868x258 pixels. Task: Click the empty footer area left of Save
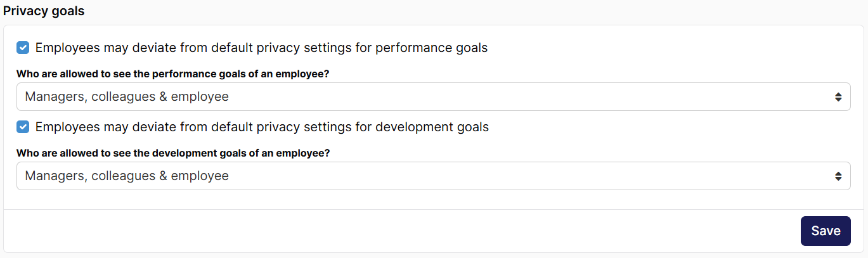tap(399, 231)
